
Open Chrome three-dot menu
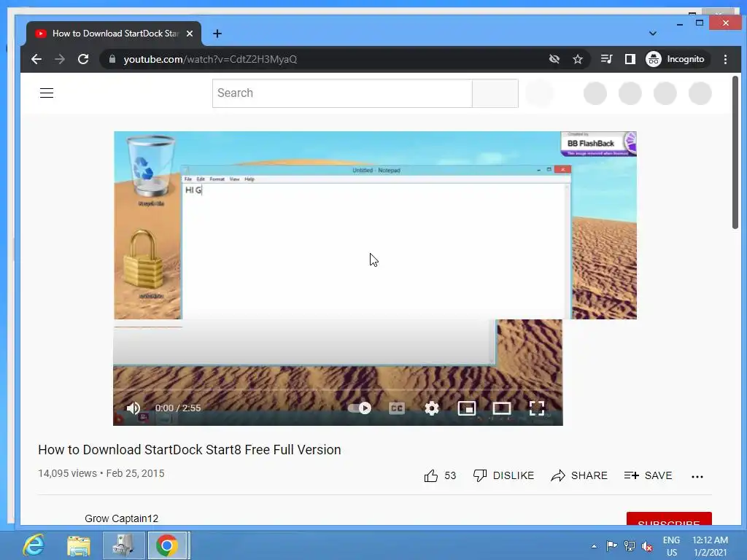(x=725, y=59)
